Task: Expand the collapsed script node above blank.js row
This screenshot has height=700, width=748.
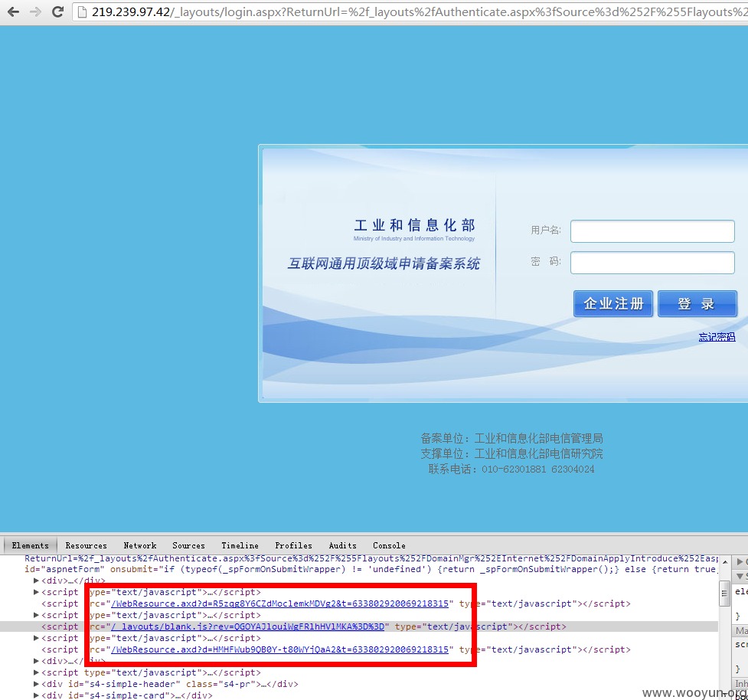Action: 36,615
